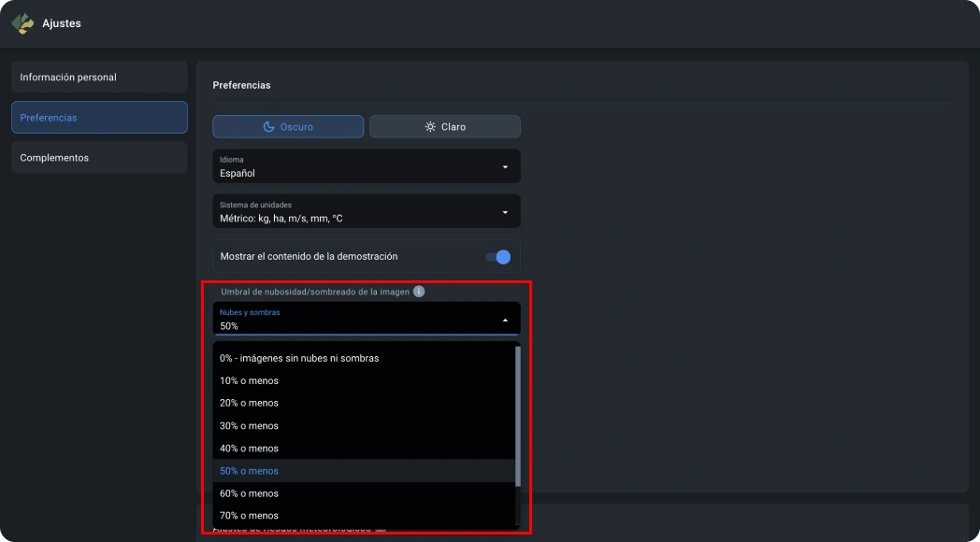The height and width of the screenshot is (542, 980).
Task: Click the moon icon in Oscuro button
Action: click(268, 127)
